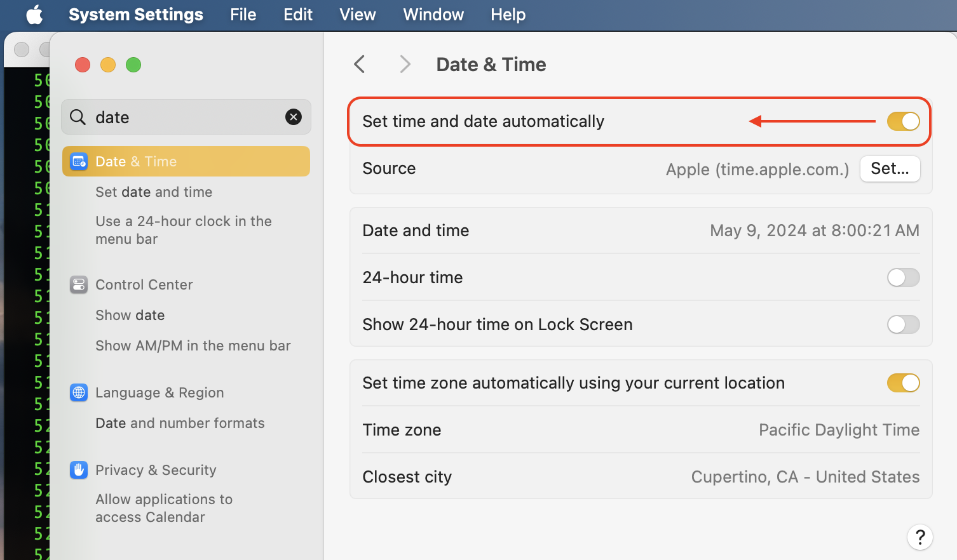957x560 pixels.
Task: Open the File menu
Action: 243,15
